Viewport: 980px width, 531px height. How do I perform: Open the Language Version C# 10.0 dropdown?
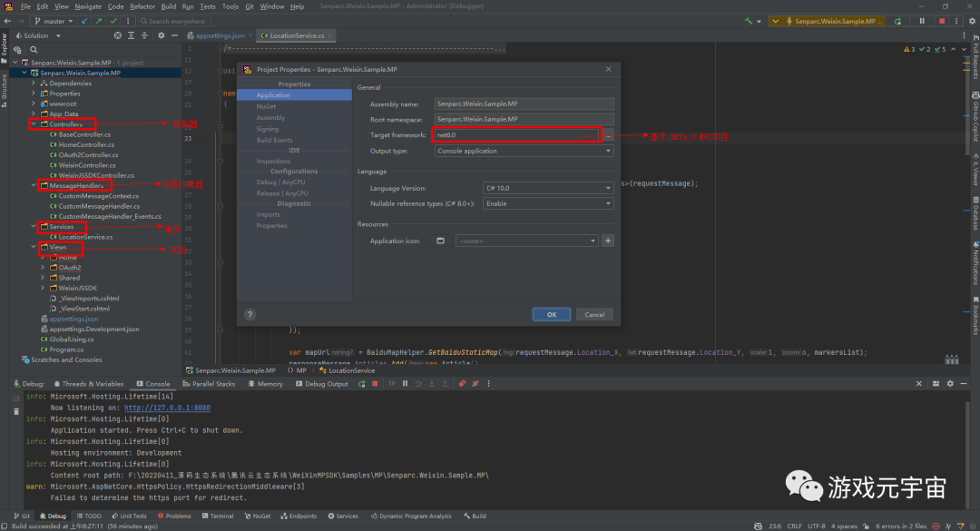click(548, 188)
